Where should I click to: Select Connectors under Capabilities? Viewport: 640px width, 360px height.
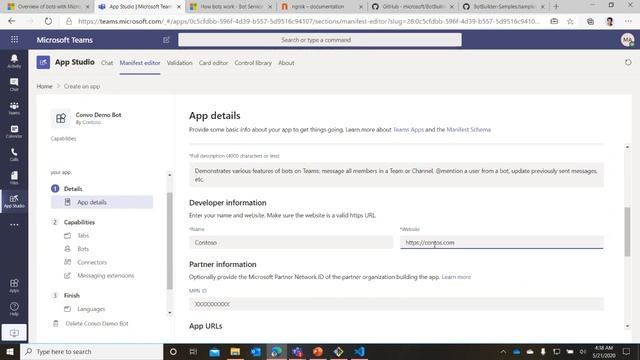point(92,262)
